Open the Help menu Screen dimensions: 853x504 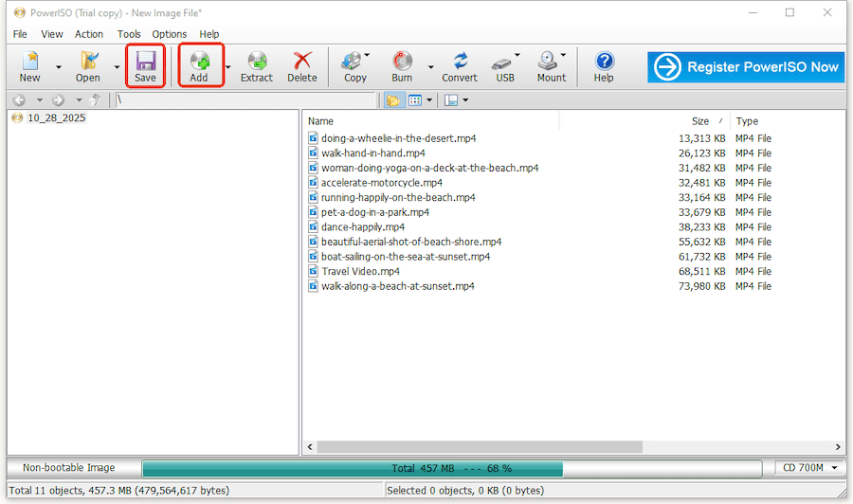pos(209,34)
